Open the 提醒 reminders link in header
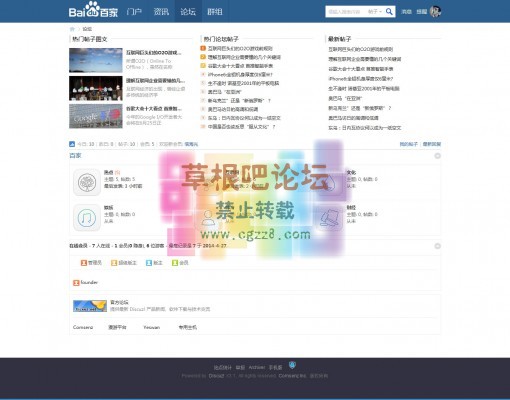The height and width of the screenshot is (400, 510). click(422, 12)
